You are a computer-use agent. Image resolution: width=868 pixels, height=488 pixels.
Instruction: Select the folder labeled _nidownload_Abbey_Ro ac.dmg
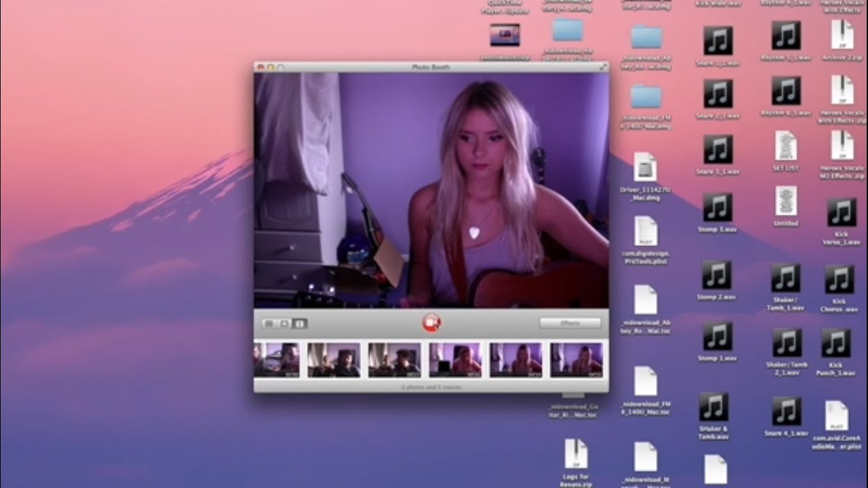[646, 37]
